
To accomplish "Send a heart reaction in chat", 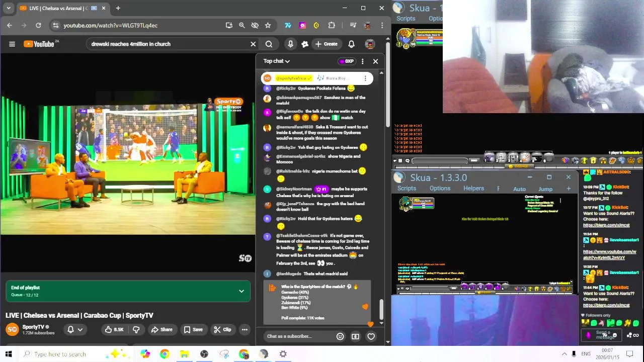I will click(371, 336).
